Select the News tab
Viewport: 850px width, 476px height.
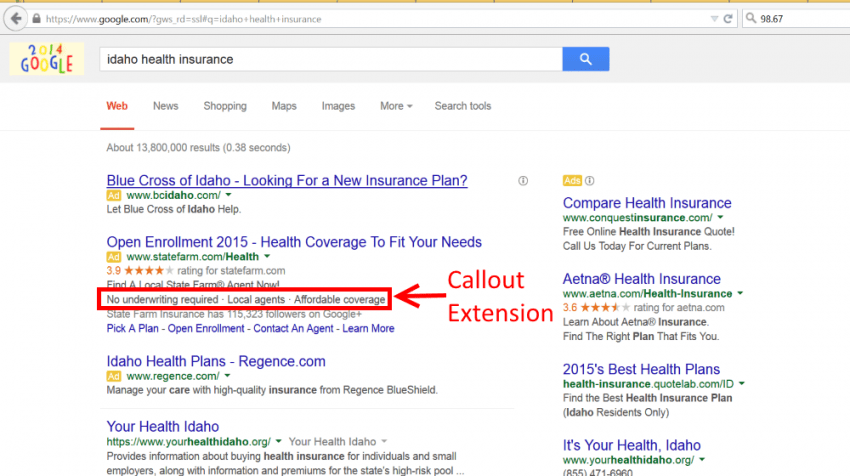pos(165,106)
